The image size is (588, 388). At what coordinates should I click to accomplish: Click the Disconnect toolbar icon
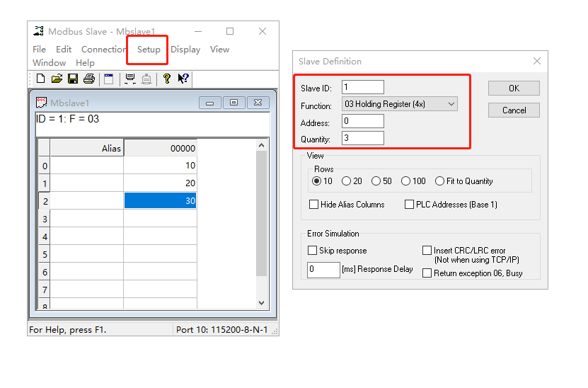coord(146,79)
